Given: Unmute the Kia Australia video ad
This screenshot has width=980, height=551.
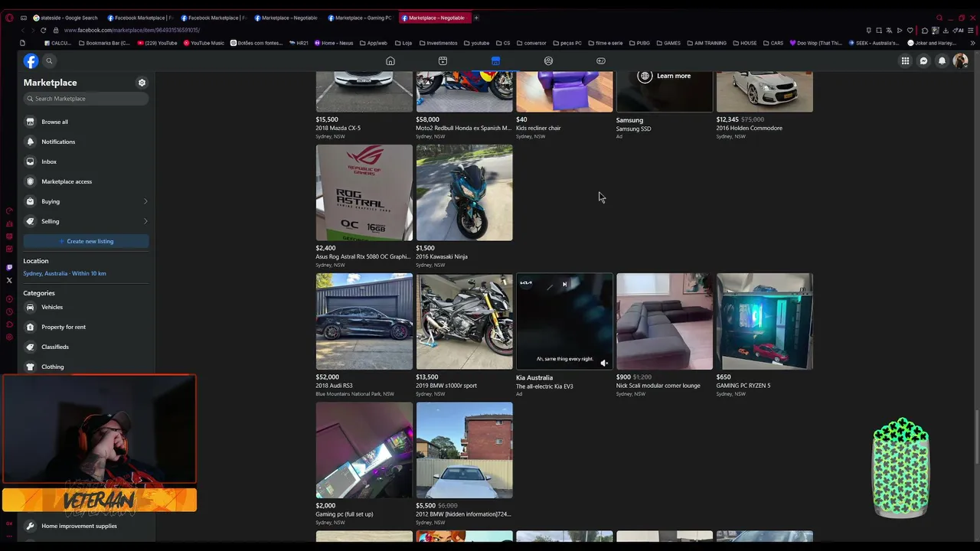Looking at the screenshot, I should pos(604,363).
